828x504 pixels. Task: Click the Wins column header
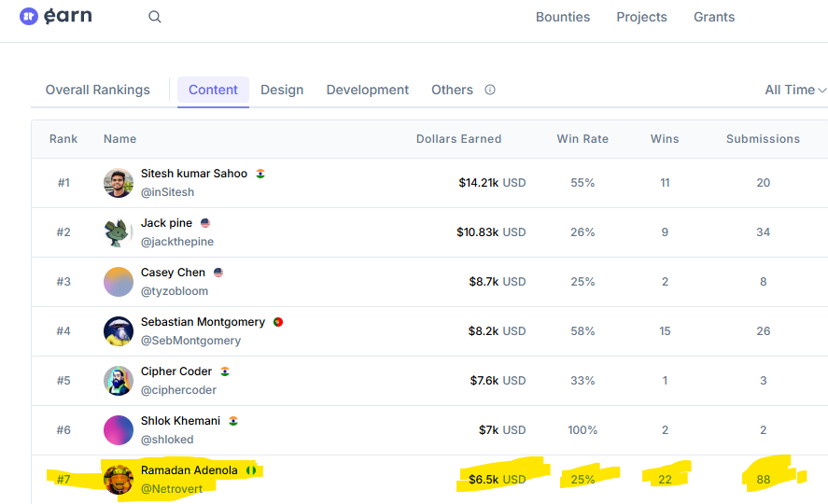665,139
